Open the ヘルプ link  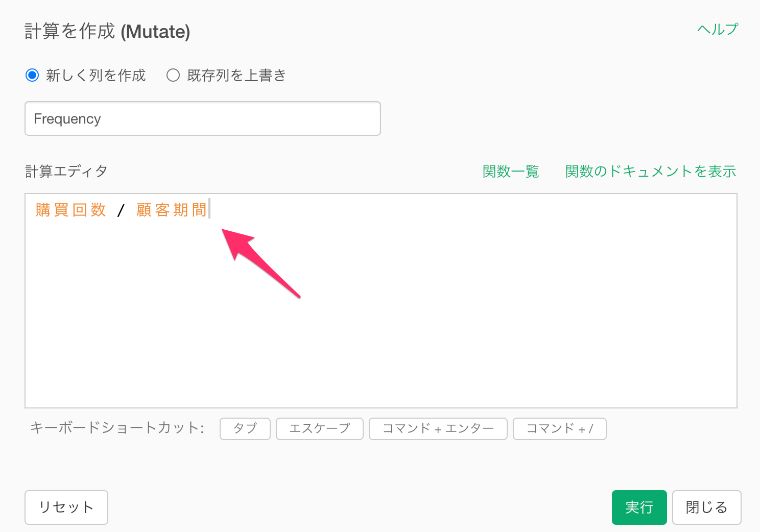point(718,30)
